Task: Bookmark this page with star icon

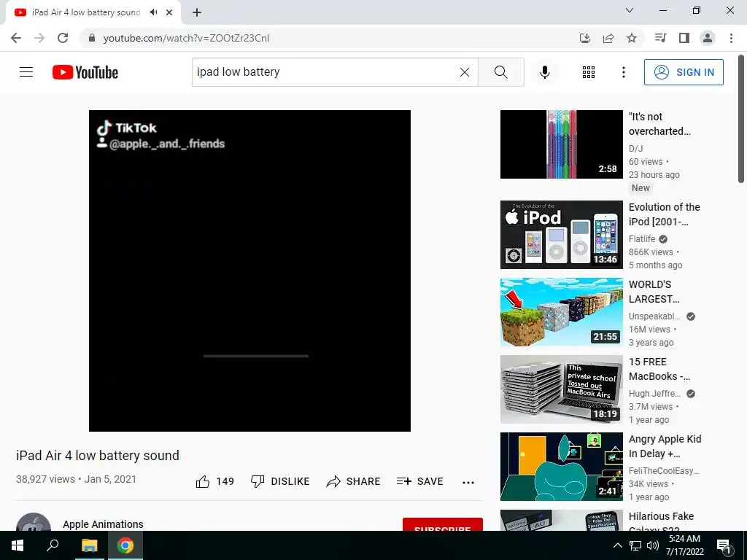Action: [x=631, y=38]
